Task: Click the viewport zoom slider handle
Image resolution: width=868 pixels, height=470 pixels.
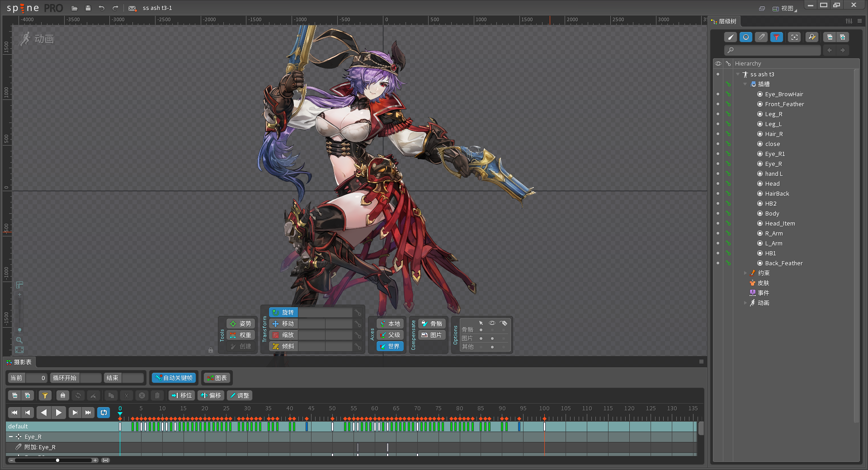Action: [19, 330]
